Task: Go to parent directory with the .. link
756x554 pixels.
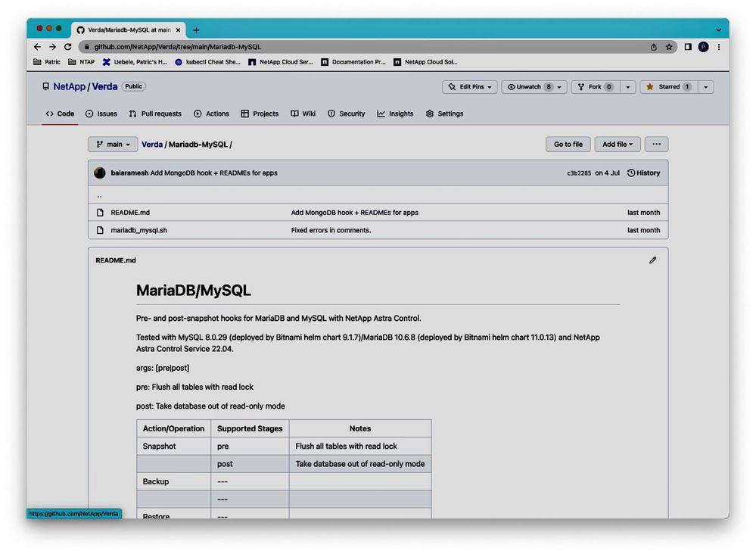Action: [99, 195]
